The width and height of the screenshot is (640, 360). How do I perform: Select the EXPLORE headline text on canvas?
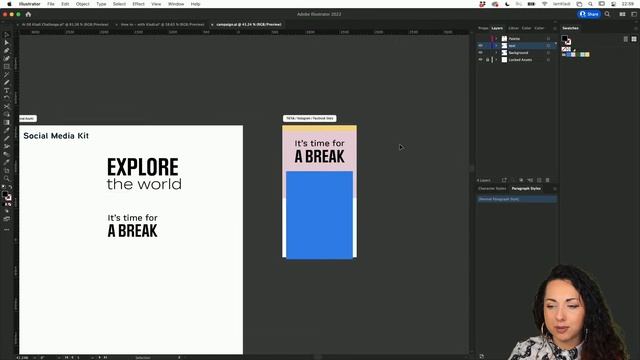click(x=143, y=167)
